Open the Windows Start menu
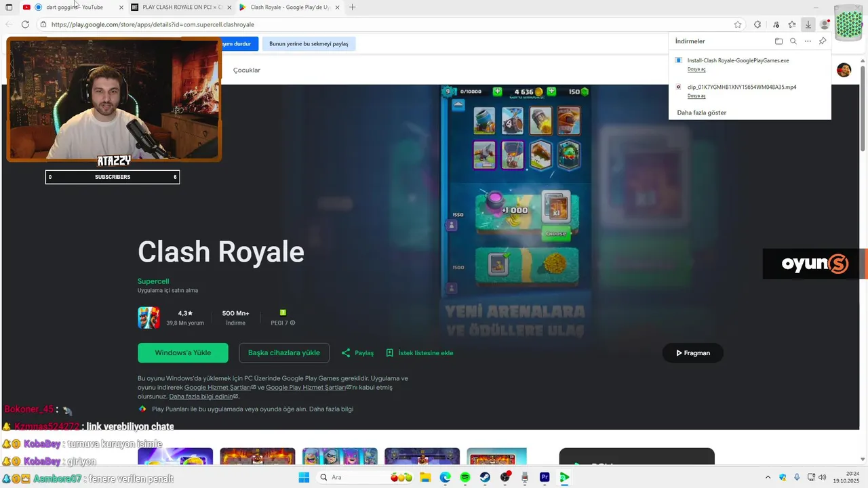This screenshot has height=488, width=868. [x=304, y=477]
